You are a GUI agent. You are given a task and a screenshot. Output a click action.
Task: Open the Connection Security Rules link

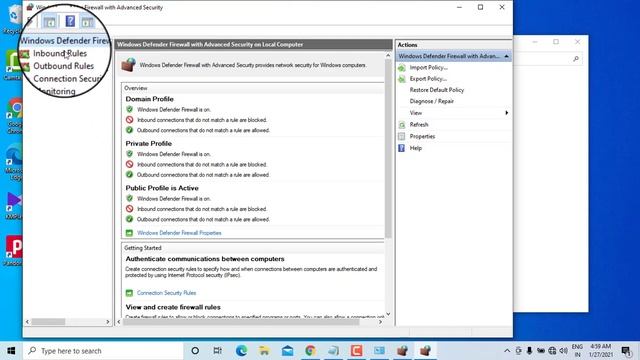[x=166, y=293]
